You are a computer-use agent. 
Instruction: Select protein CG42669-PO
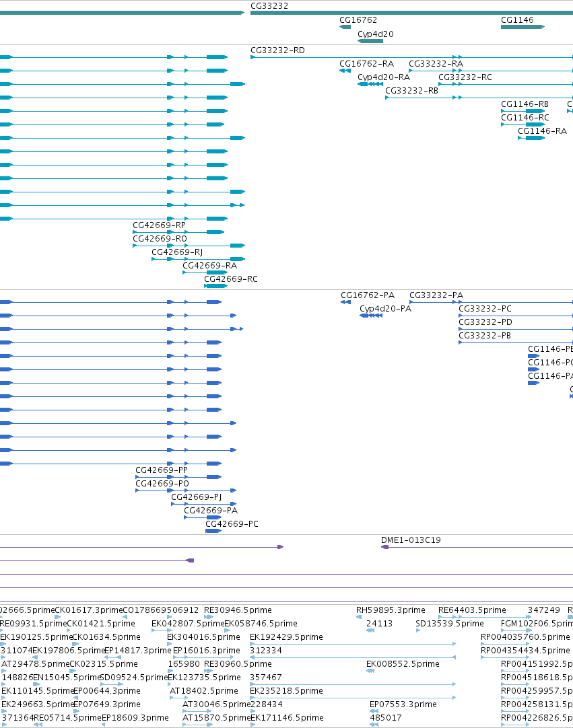[162, 484]
